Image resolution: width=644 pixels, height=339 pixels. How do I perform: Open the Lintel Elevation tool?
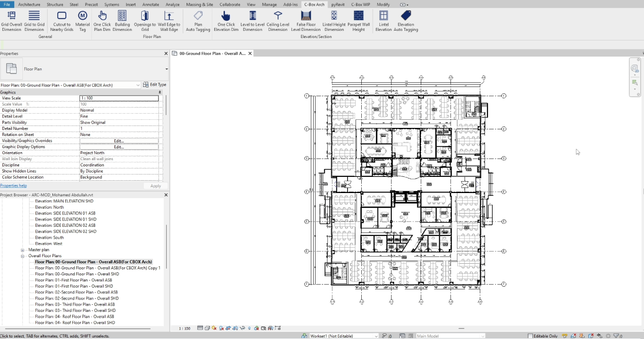(x=383, y=21)
